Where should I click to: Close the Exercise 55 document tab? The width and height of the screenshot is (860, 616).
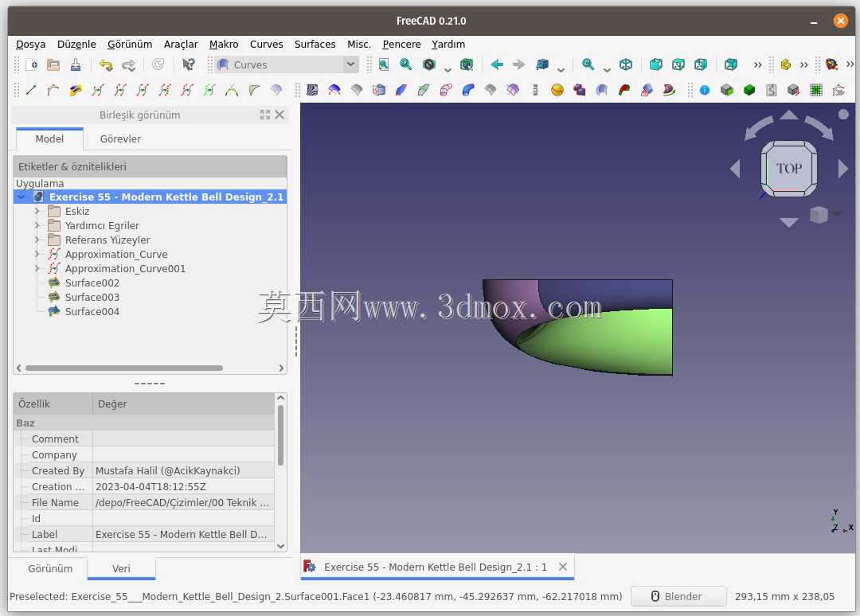tap(563, 567)
